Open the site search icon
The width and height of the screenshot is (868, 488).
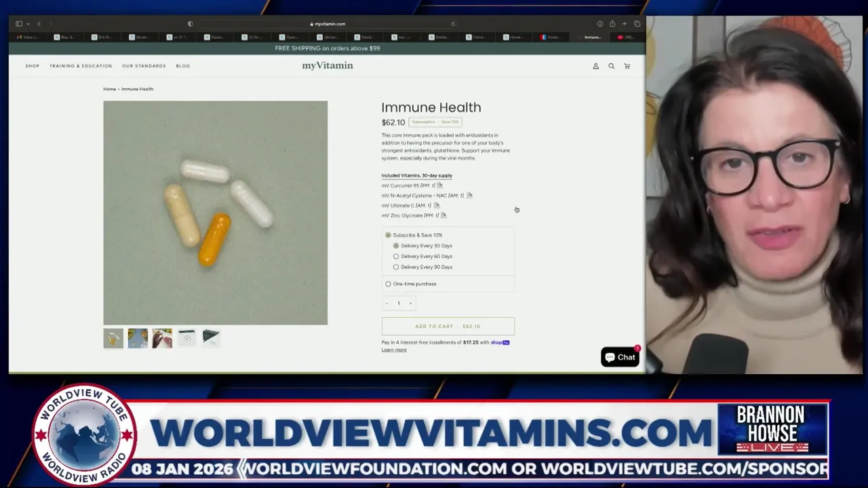click(612, 66)
